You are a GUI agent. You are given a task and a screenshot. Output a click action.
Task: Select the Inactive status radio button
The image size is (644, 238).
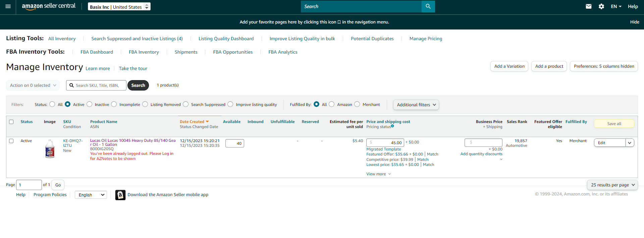[89, 104]
